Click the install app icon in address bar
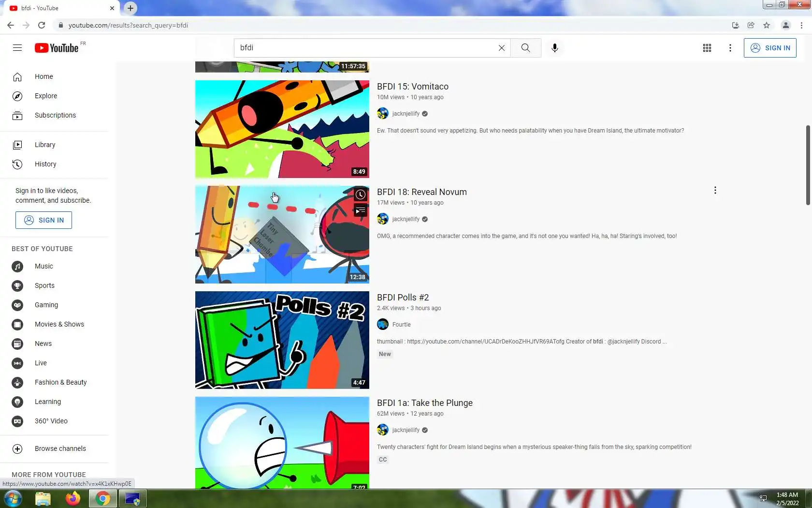The height and width of the screenshot is (508, 812). coord(736,25)
